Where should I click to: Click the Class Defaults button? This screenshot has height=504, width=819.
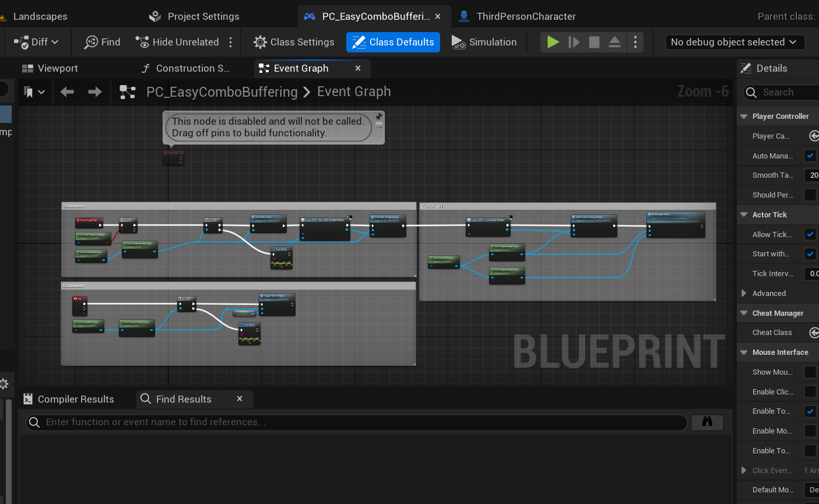[393, 41]
